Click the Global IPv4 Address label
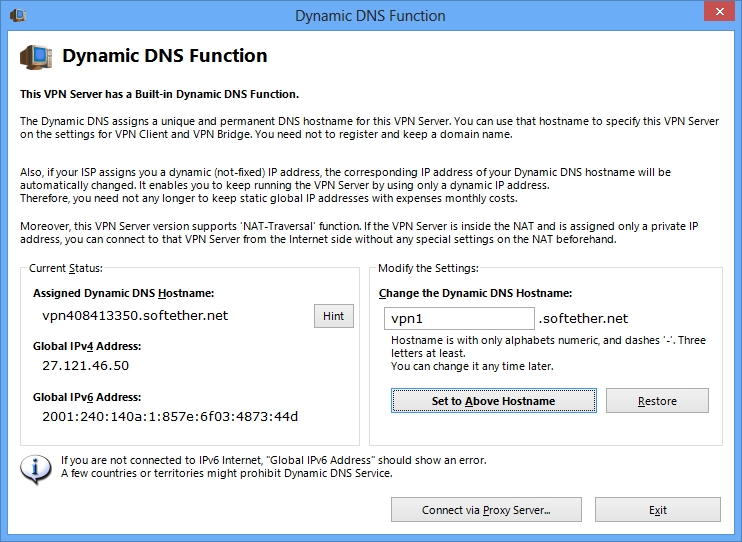Viewport: 742px width, 542px height. [87, 347]
